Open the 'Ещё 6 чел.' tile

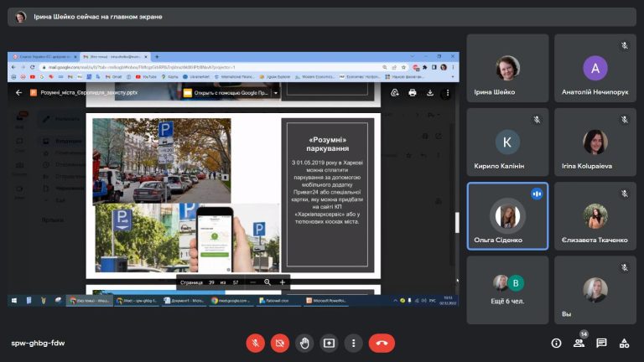click(x=507, y=290)
